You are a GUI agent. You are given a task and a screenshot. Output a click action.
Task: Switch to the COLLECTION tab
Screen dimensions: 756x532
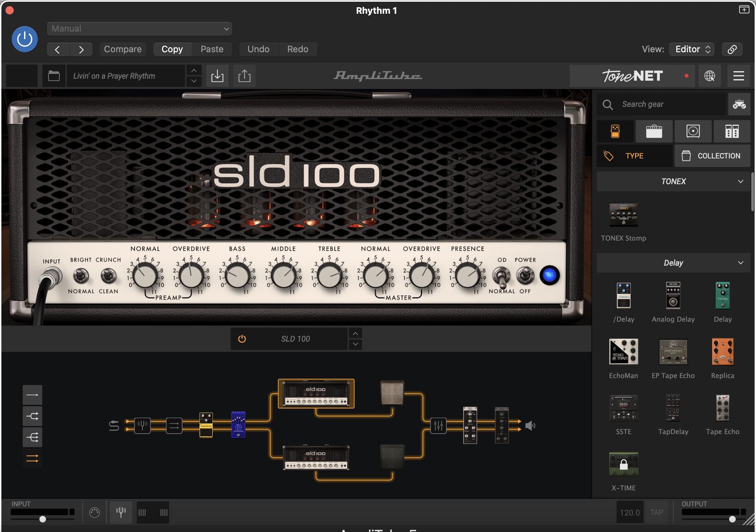click(712, 156)
